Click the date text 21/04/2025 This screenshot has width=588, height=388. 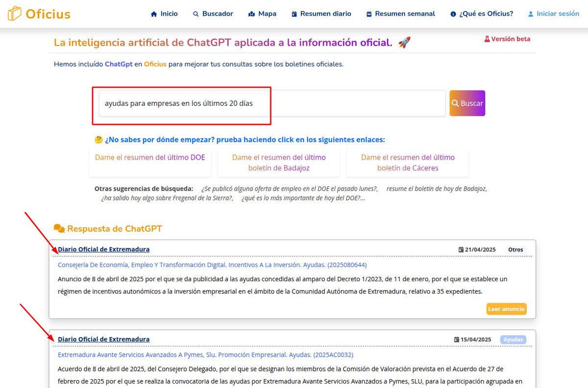click(480, 250)
